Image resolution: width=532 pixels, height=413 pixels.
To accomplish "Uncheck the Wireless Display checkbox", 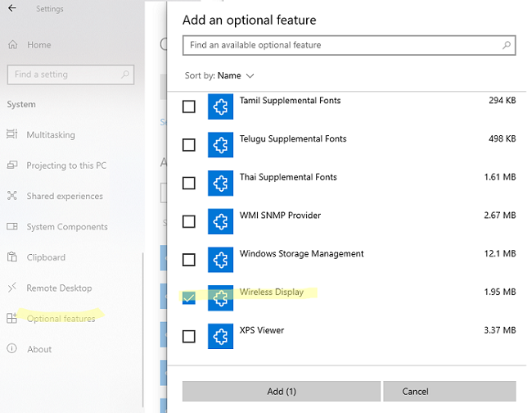I will [188, 298].
